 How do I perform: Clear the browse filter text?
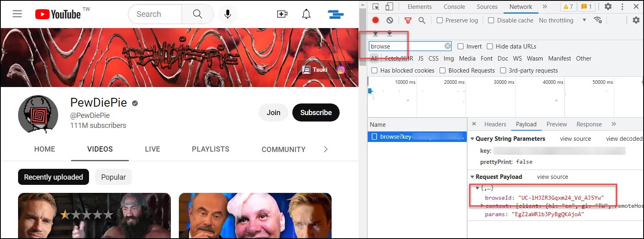[448, 46]
